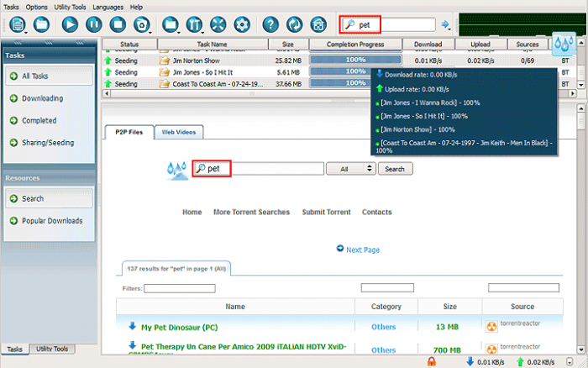The image size is (588, 368).
Task: Select Sharing/Seeding in the sidebar
Action: [x=49, y=143]
